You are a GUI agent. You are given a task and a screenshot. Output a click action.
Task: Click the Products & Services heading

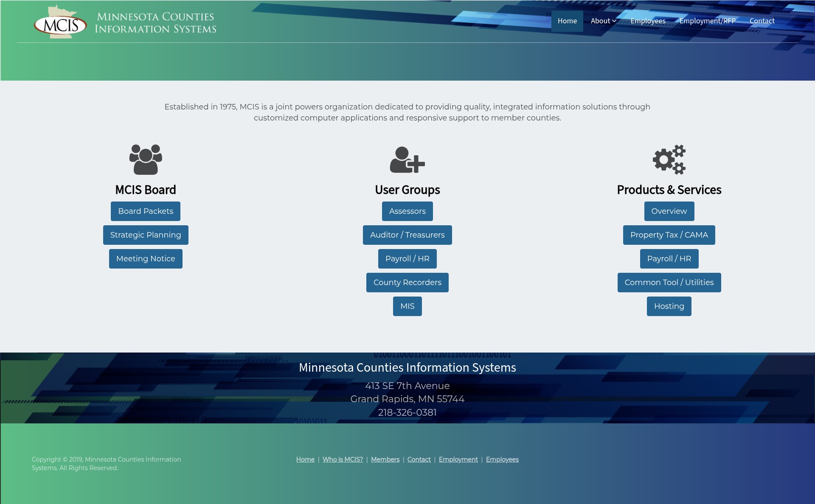click(x=669, y=190)
